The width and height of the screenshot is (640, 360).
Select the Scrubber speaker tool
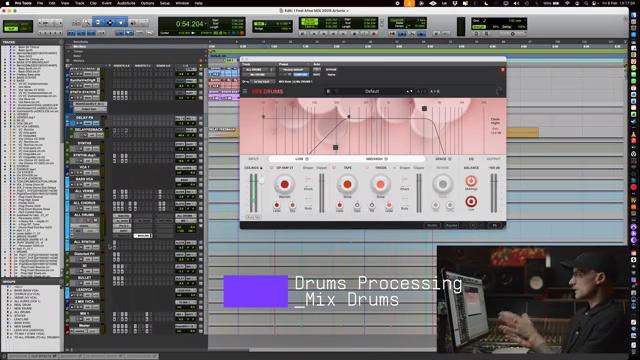[133, 23]
